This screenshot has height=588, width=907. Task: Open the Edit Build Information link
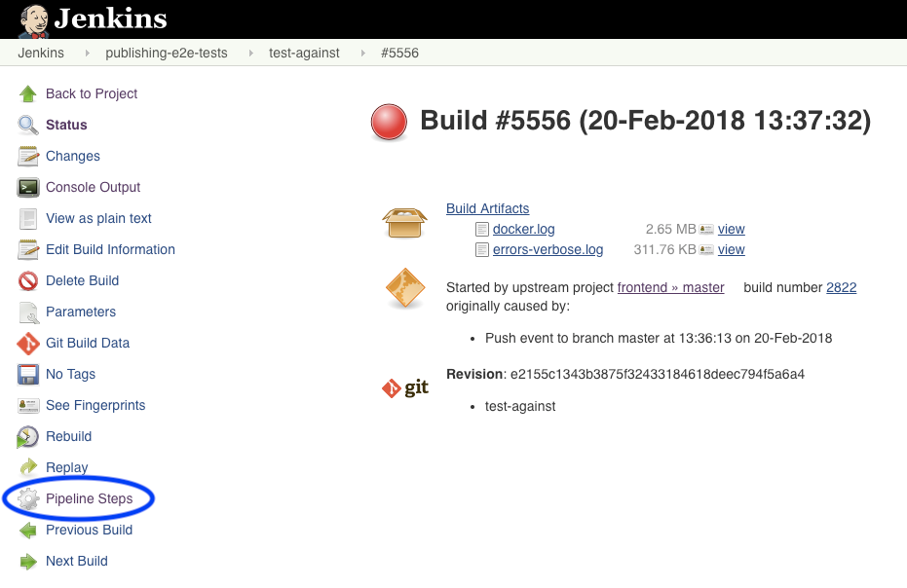point(110,250)
